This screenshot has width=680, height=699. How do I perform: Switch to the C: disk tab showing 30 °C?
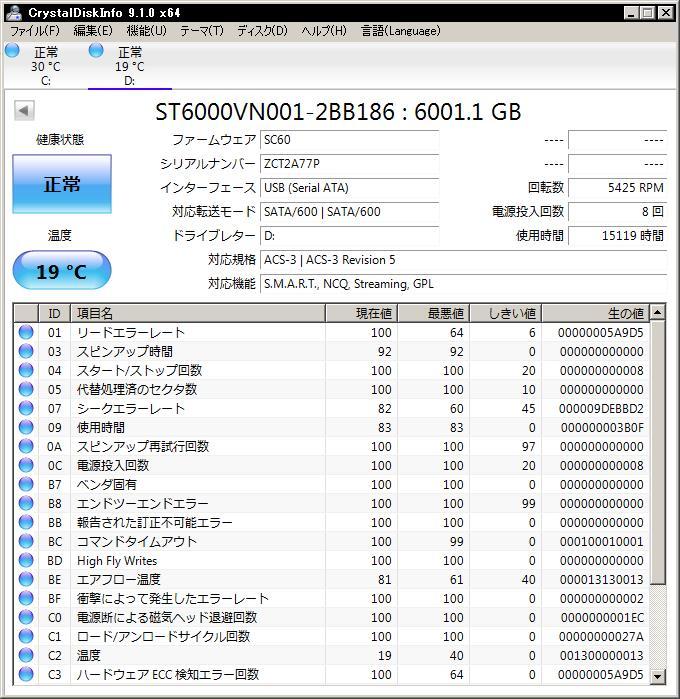(x=45, y=66)
